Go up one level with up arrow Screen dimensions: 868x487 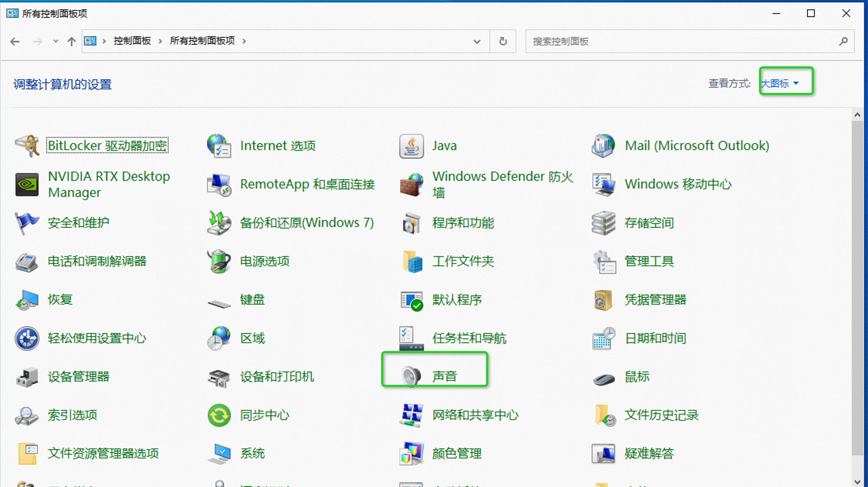pyautogui.click(x=72, y=41)
